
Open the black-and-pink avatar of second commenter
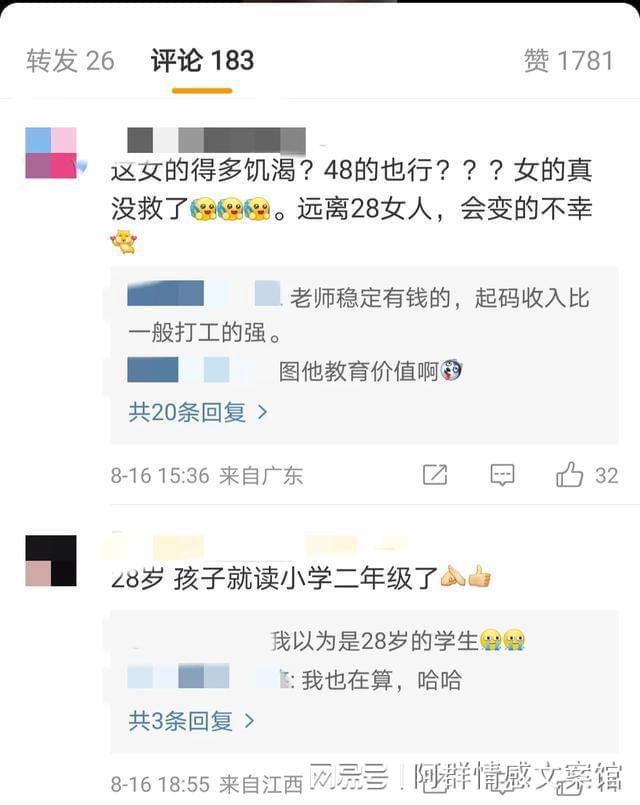tap(51, 561)
